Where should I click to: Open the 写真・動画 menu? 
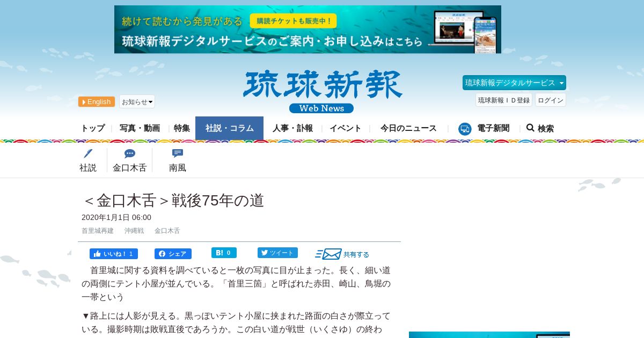pos(140,128)
